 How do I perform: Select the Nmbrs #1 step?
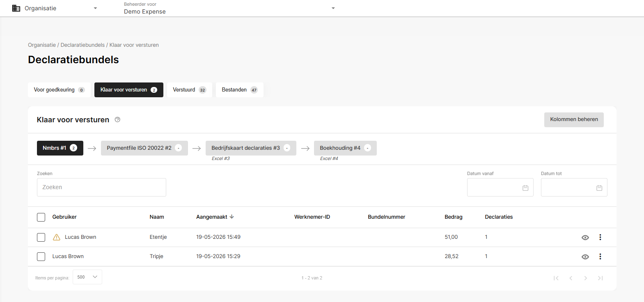(60, 148)
